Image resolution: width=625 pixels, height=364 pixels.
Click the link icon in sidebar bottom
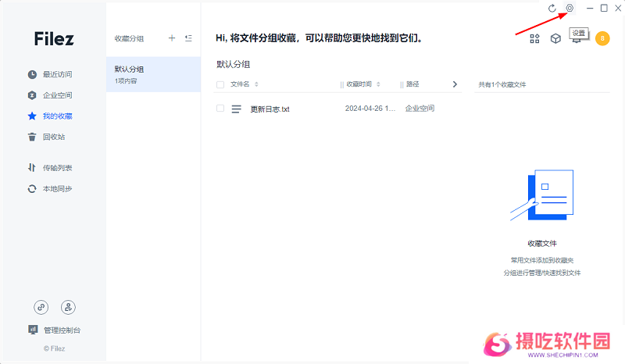[x=41, y=308]
